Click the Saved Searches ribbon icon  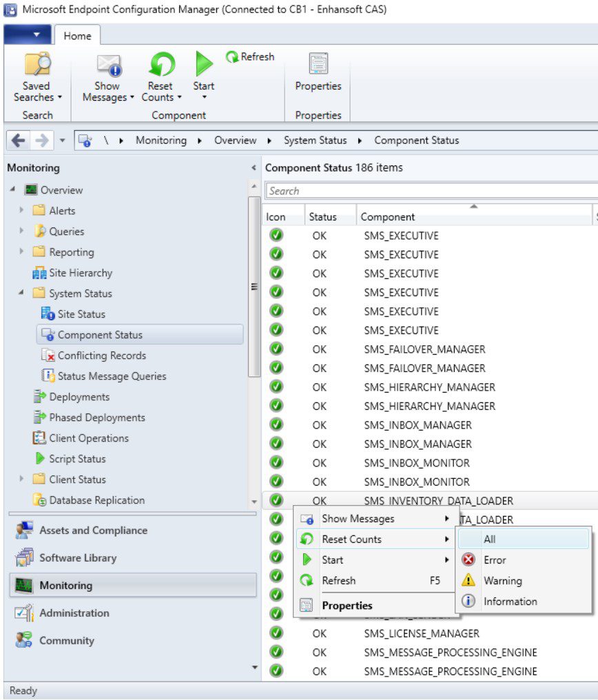point(36,65)
